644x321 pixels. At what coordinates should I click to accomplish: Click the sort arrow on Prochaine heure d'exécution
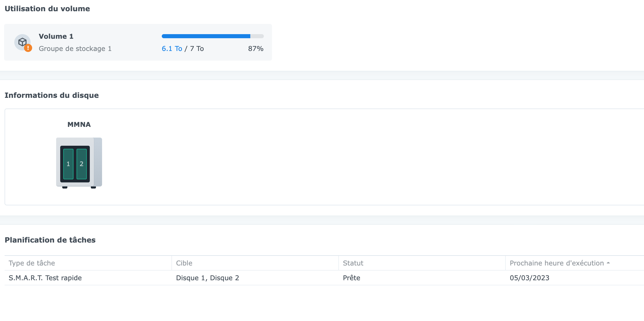tap(608, 263)
